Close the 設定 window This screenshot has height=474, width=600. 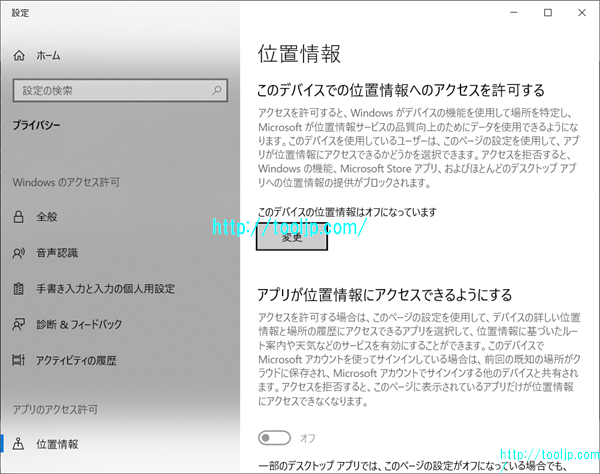pos(582,13)
